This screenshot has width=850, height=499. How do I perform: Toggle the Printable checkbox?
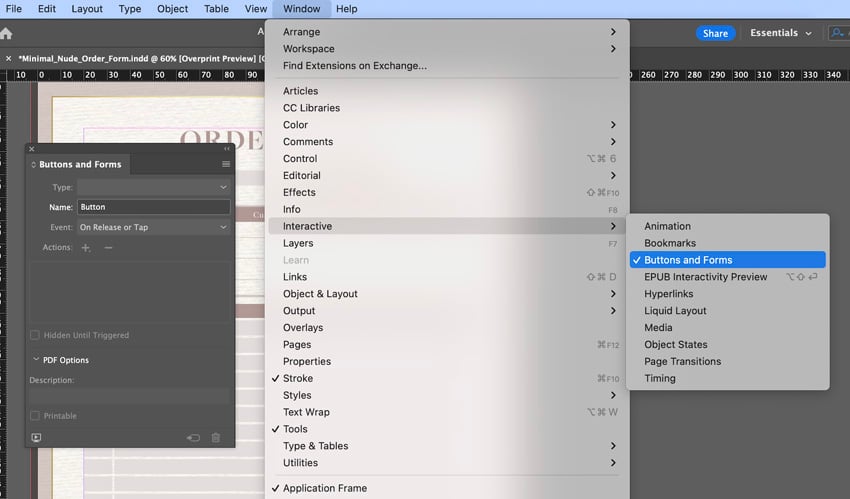(35, 416)
